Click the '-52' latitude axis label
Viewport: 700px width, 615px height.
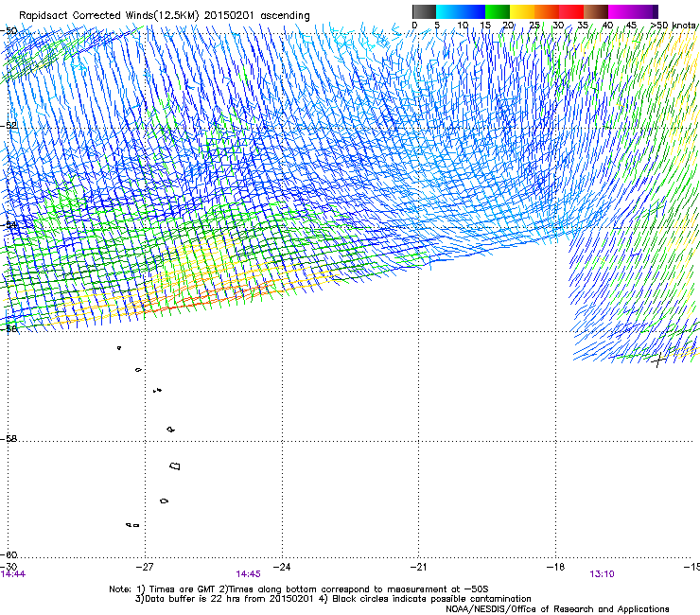click(x=9, y=126)
